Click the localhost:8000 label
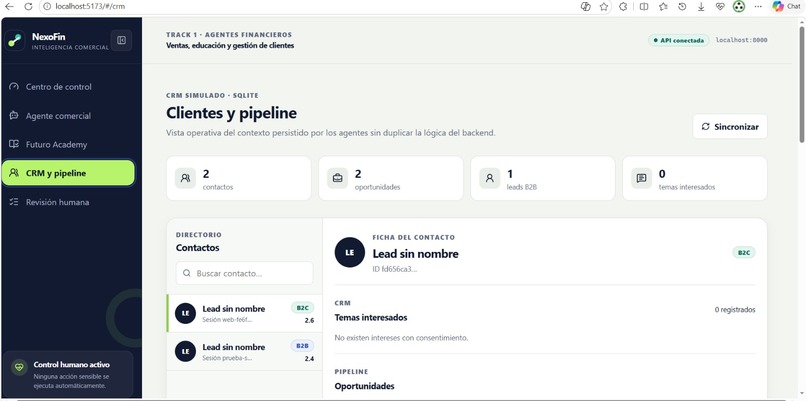Viewport: 806px width, 401px height. point(742,40)
